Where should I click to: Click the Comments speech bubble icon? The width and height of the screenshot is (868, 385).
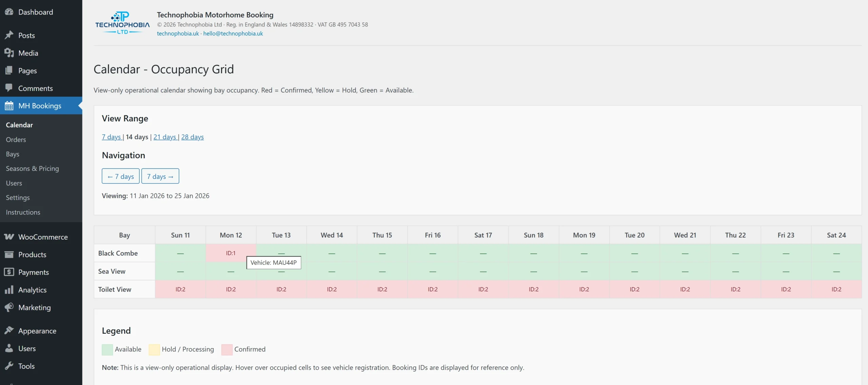(9, 88)
